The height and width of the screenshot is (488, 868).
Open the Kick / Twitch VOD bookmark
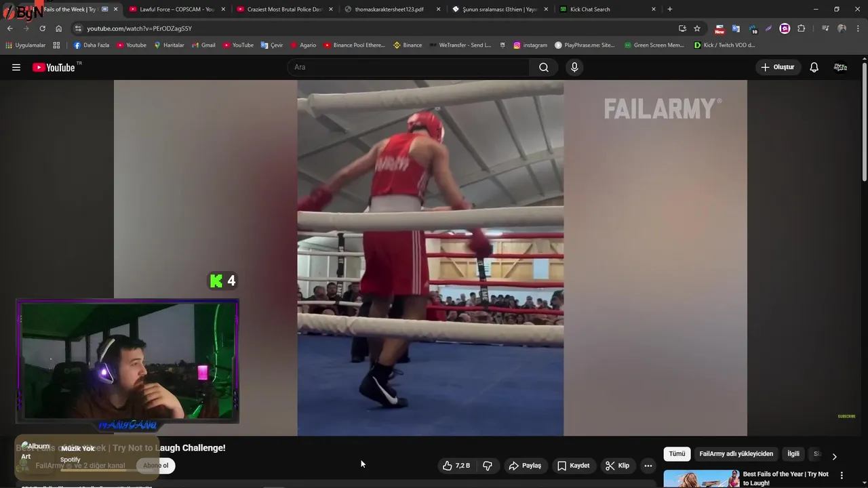tap(724, 45)
